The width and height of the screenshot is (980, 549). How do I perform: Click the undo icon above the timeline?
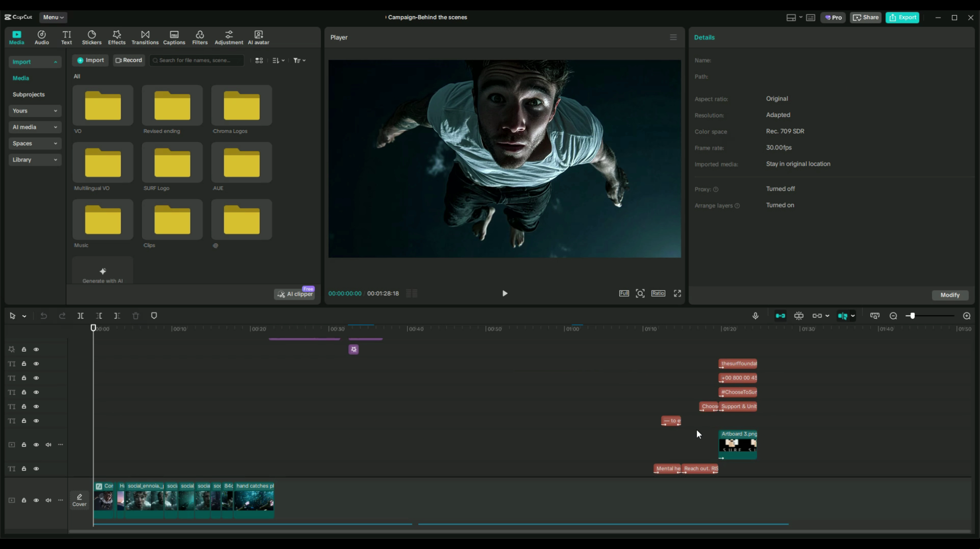click(x=44, y=316)
